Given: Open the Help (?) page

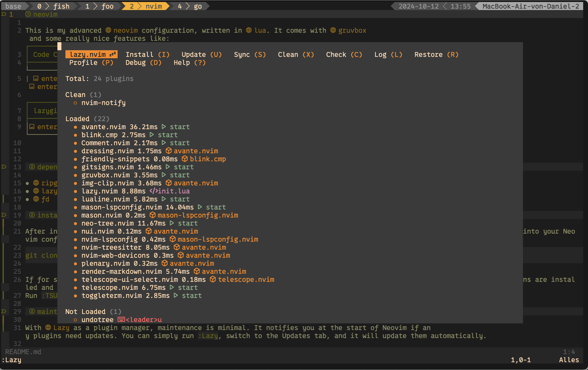Looking at the screenshot, I should (x=189, y=62).
